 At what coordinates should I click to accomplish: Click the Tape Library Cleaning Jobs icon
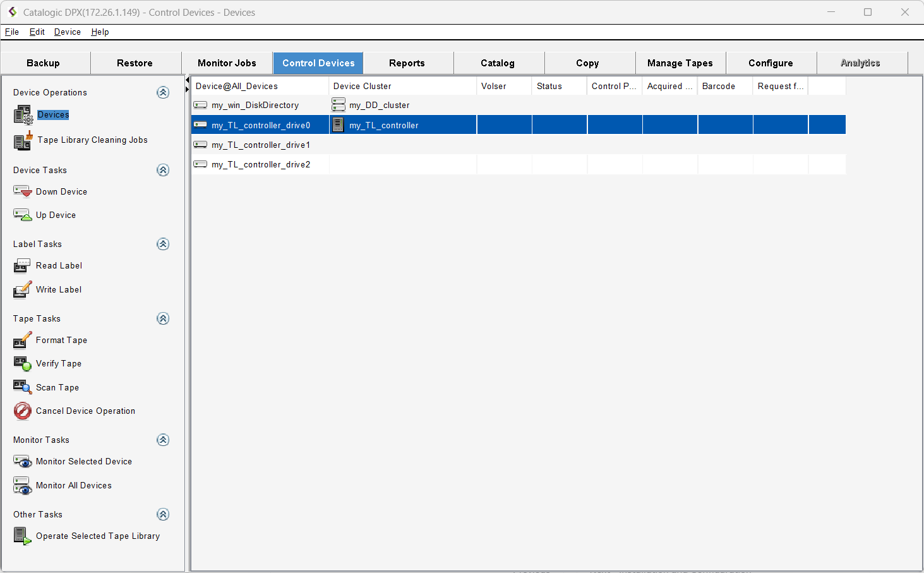point(23,141)
